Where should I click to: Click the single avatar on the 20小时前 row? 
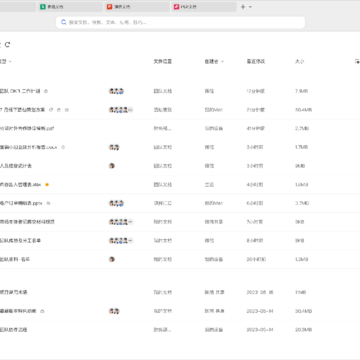click(x=112, y=259)
